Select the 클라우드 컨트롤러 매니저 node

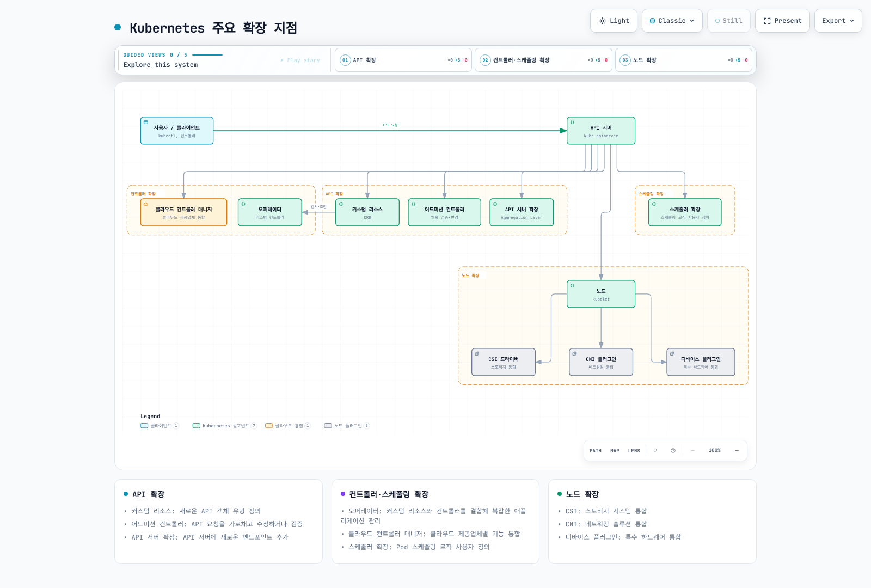pos(183,212)
